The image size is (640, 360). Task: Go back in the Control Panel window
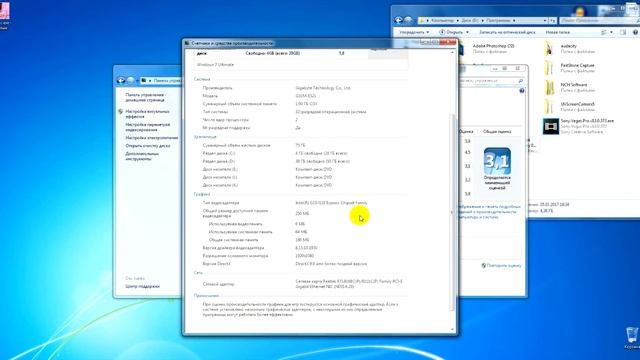click(x=121, y=80)
